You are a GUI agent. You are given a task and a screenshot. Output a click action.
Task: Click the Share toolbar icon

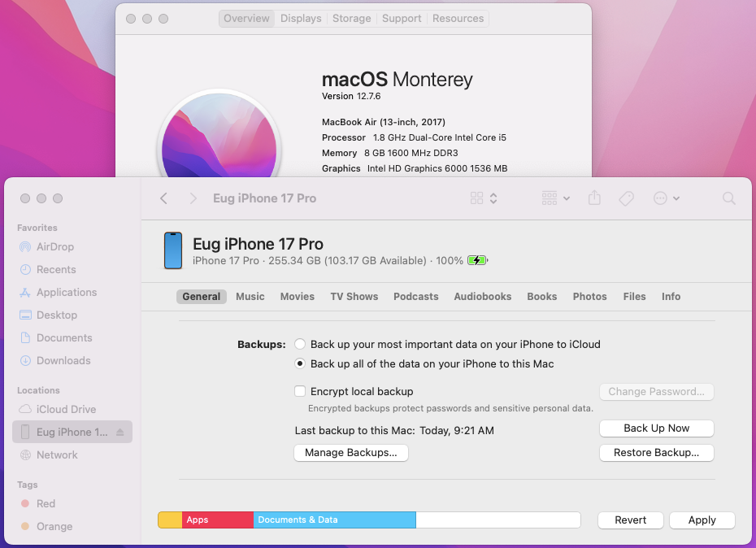[594, 198]
